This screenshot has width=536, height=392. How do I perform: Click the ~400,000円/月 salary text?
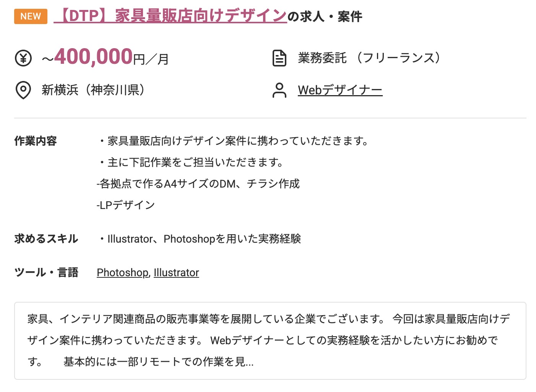105,57
